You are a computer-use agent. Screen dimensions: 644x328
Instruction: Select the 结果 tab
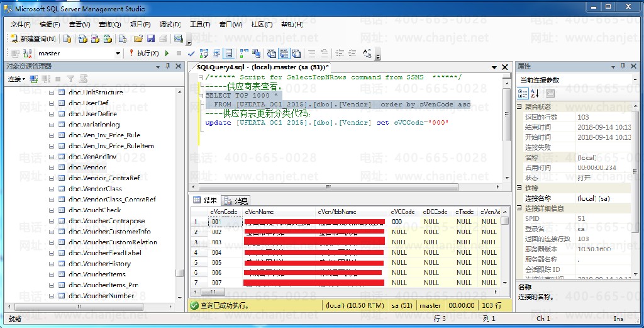[x=205, y=200]
